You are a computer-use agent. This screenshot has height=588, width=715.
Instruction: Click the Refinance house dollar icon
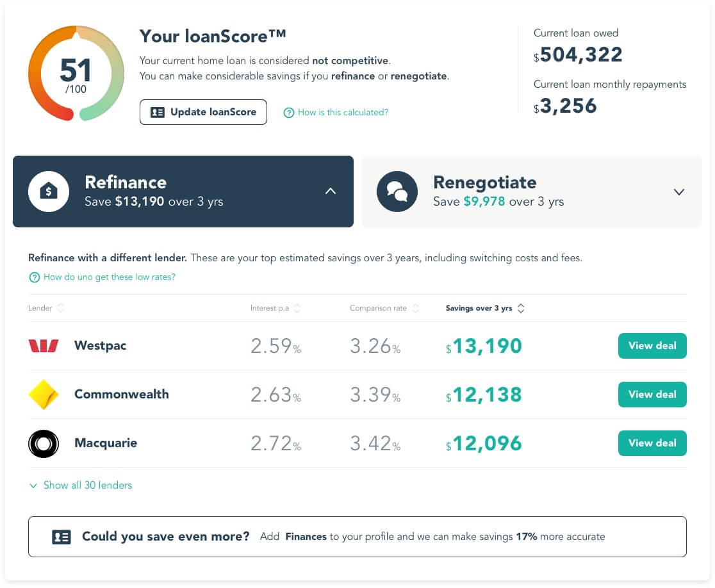point(49,192)
